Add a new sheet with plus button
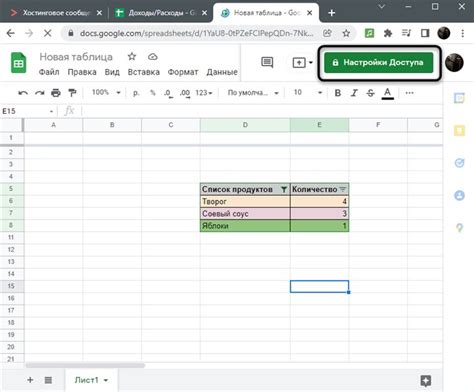Screen dimensions: 474x392 coord(30,380)
